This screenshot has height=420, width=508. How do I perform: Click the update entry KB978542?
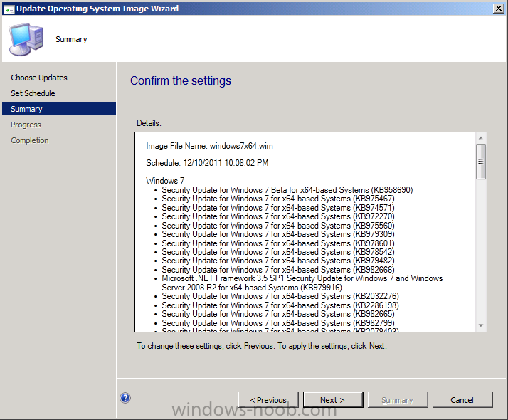tap(278, 252)
